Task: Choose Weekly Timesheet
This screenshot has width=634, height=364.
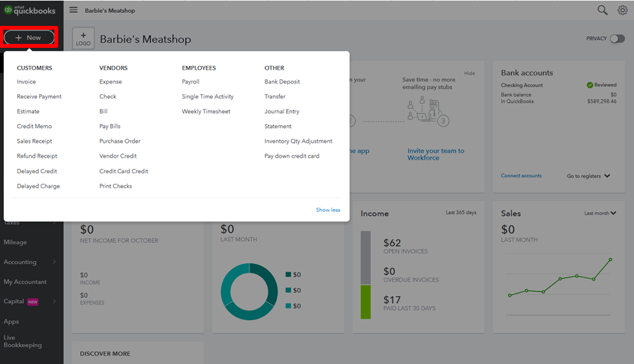Action: tap(206, 111)
